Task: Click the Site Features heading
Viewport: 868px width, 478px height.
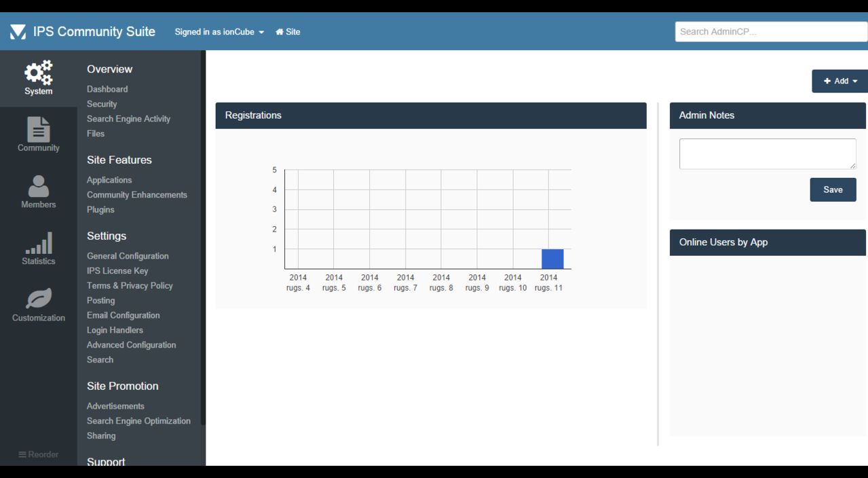Action: (x=119, y=160)
